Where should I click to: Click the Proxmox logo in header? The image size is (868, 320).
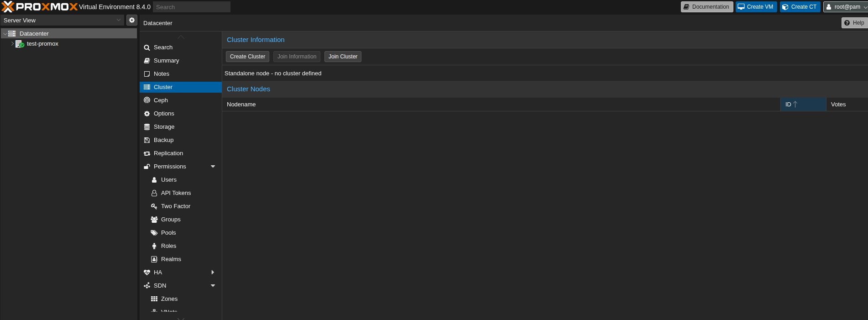pos(40,7)
